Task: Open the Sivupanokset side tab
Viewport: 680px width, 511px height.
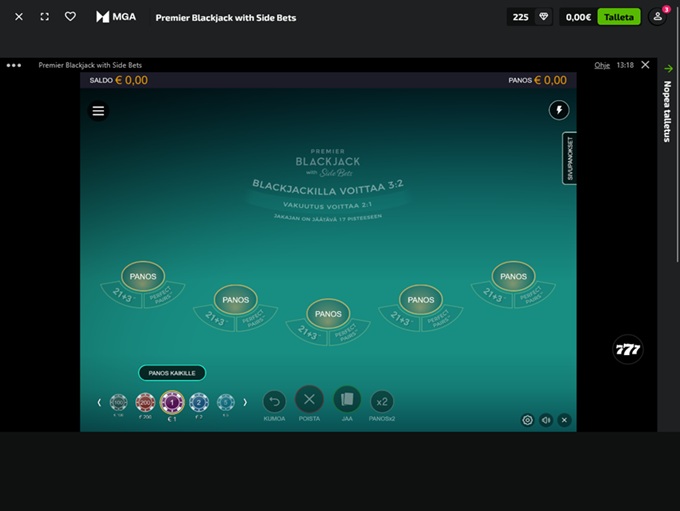Action: pyautogui.click(x=569, y=158)
